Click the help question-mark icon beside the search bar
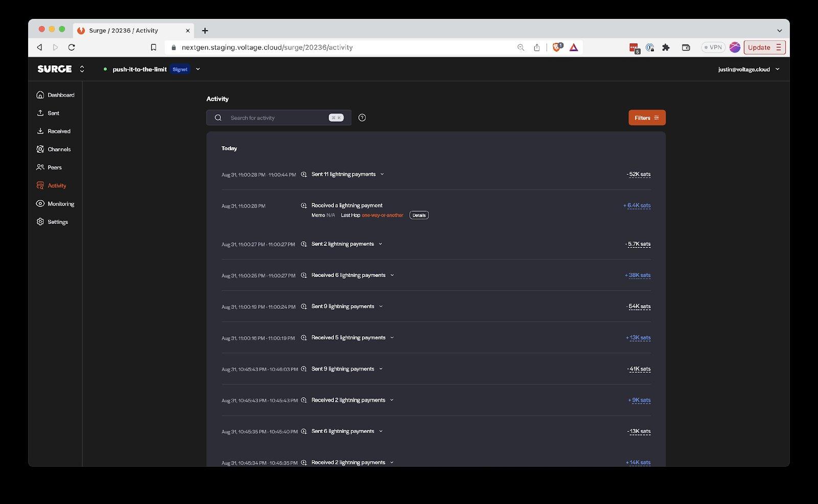818x504 pixels. (362, 118)
